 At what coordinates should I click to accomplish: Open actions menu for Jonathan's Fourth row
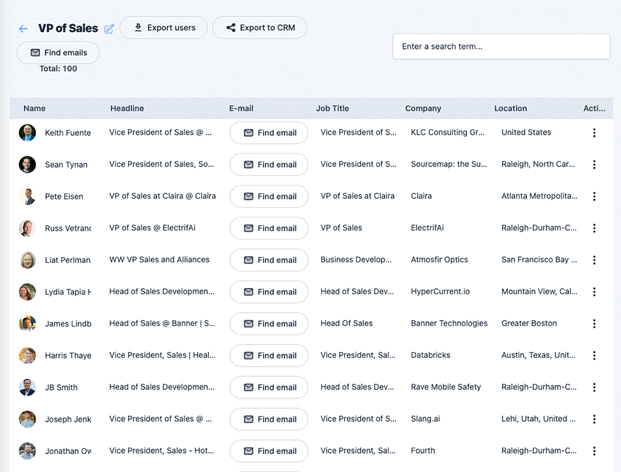[594, 451]
